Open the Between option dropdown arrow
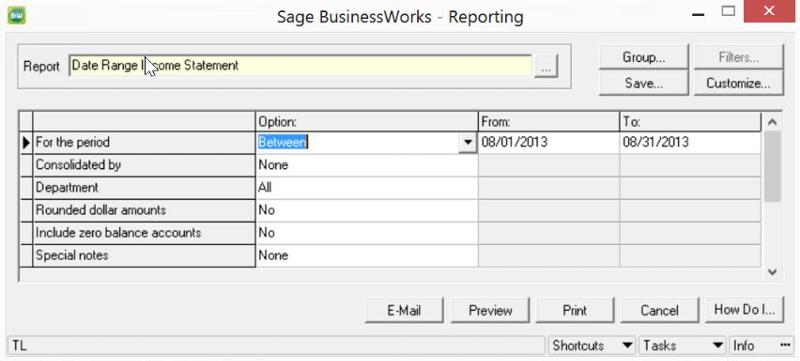The height and width of the screenshot is (361, 800). coord(467,143)
